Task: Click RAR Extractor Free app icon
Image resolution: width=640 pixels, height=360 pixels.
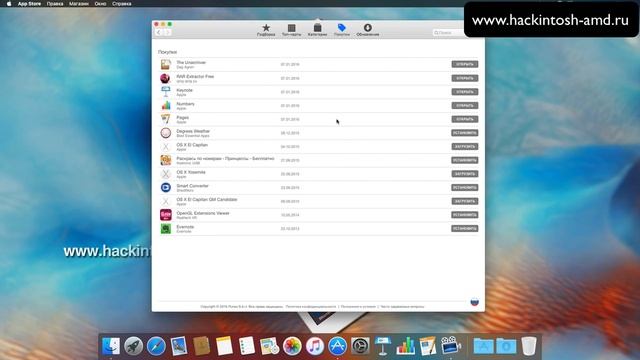Action: [165, 78]
